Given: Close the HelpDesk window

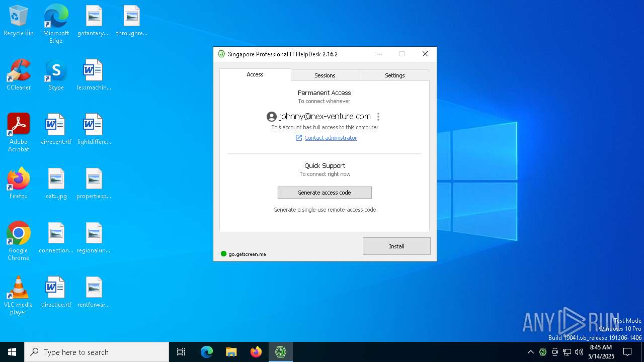Looking at the screenshot, I should (425, 54).
